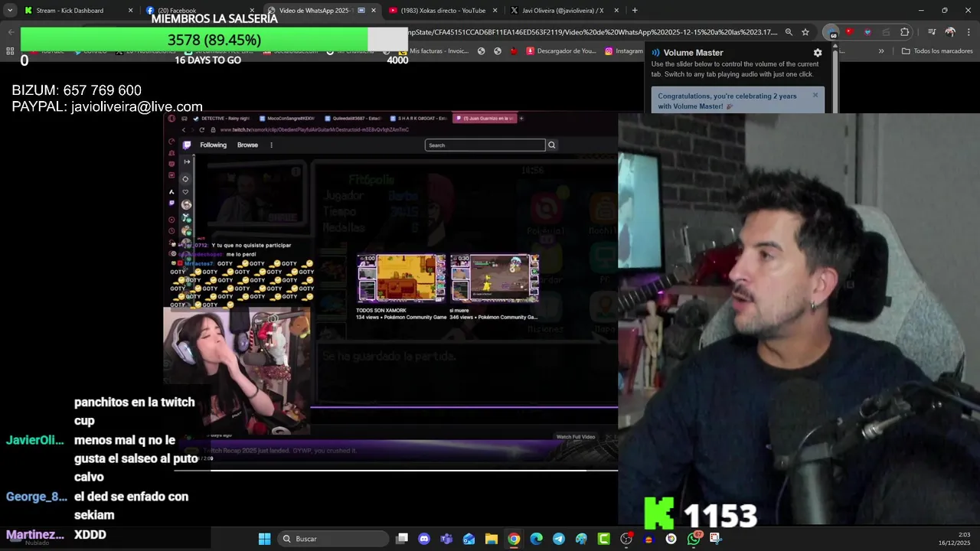Open Microsoft Teams from taskbar
The width and height of the screenshot is (980, 551).
pyautogui.click(x=446, y=539)
